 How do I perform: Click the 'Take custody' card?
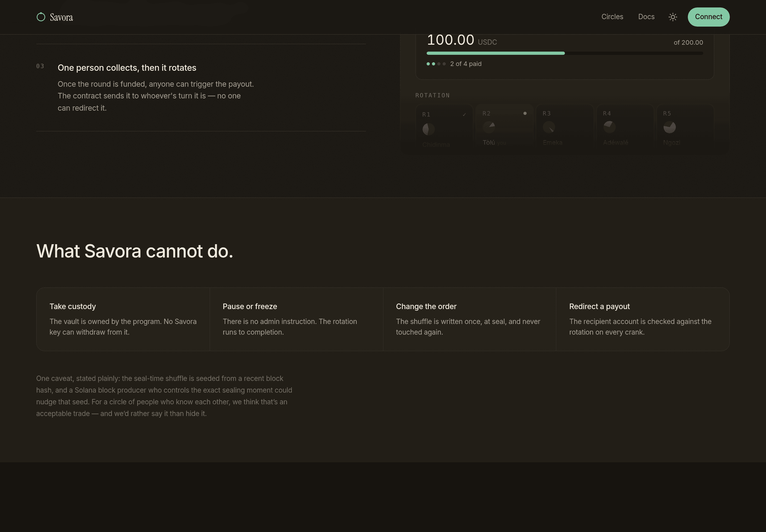click(x=123, y=319)
